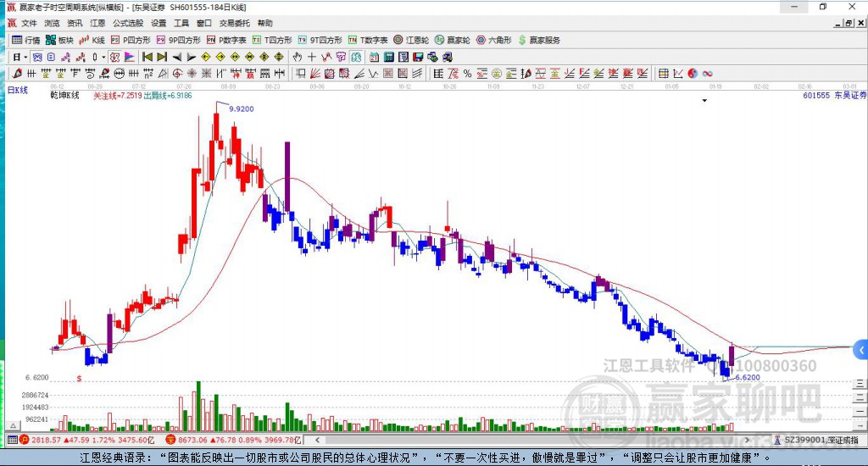Viewport: 868px width, 466px height.
Task: Click the triangle ruler icon
Action: [163, 74]
